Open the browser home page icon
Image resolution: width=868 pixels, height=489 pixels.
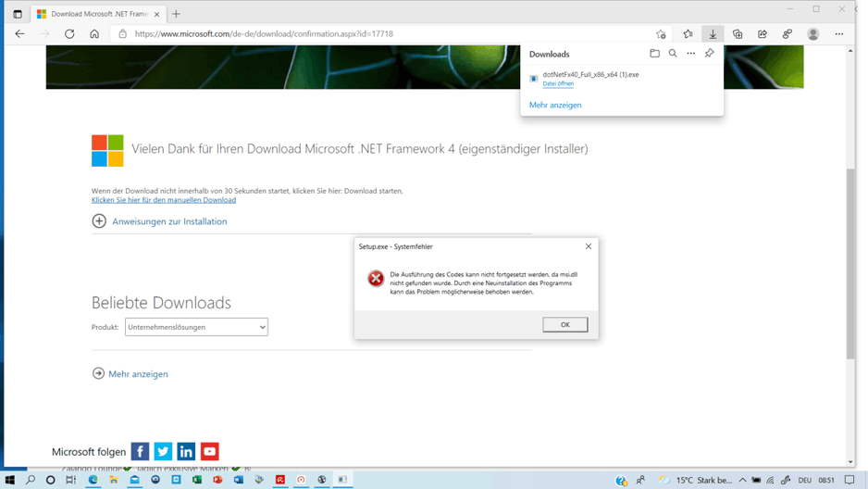tap(94, 33)
